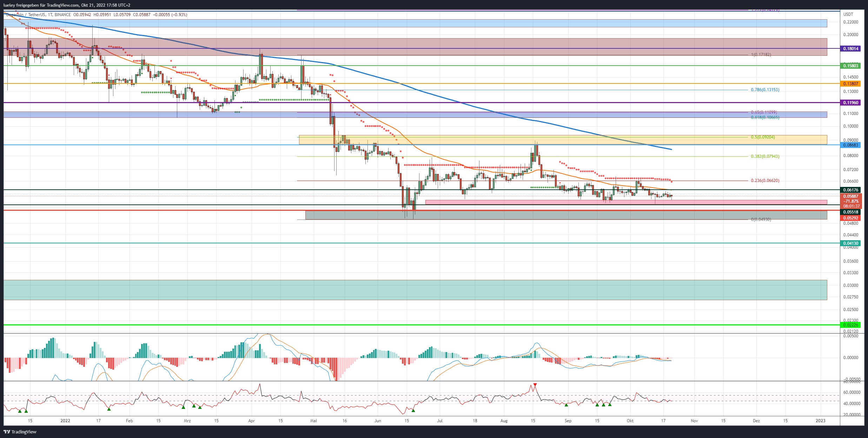
Task: Click the Jul label on time axis
Action: pyautogui.click(x=440, y=421)
